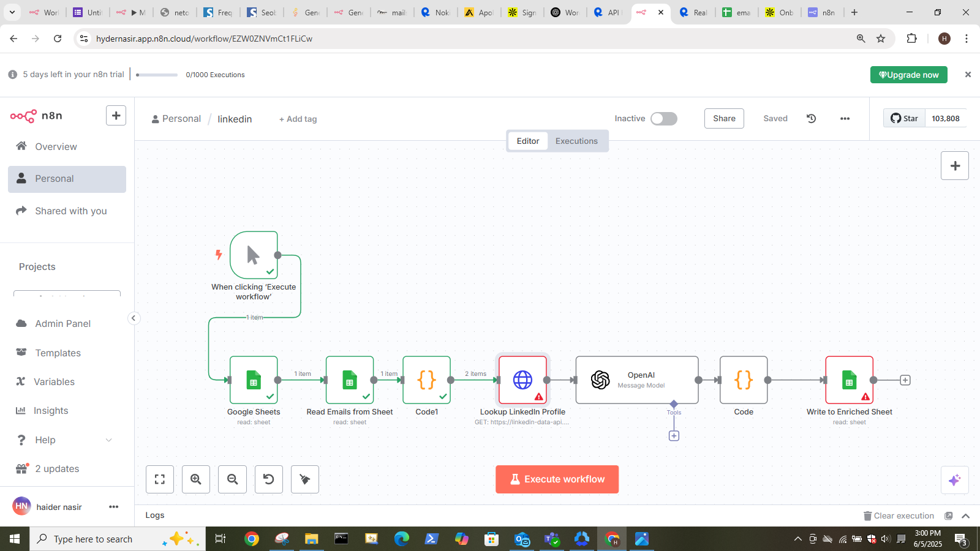Click the zoom out magnifier

pos(233,479)
